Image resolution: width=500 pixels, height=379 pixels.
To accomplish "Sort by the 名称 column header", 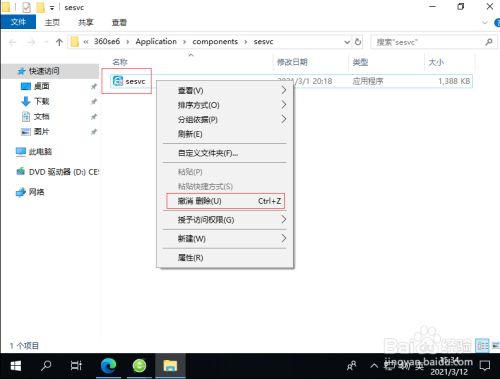I will pyautogui.click(x=120, y=62).
